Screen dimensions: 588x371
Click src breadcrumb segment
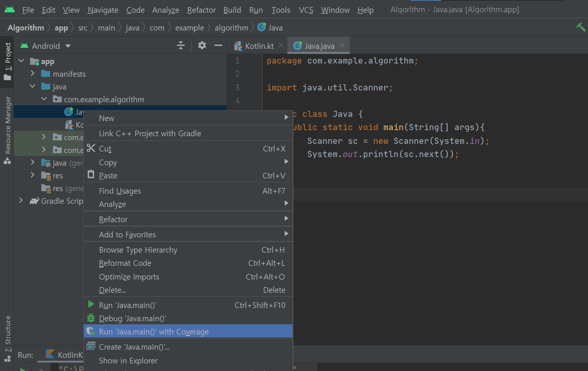(x=82, y=28)
